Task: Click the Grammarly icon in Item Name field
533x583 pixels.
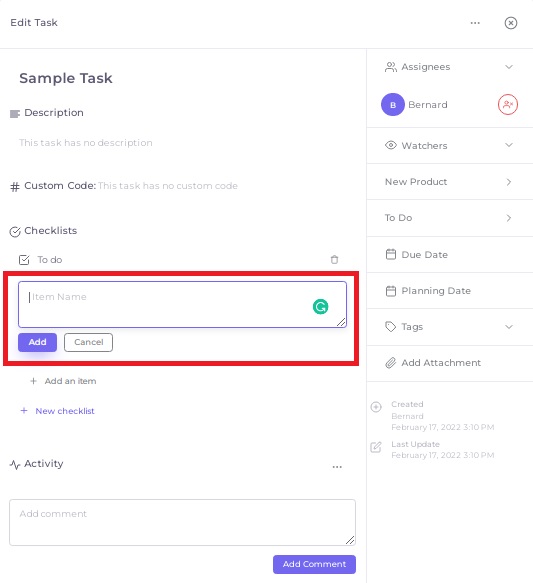Action: 320,307
